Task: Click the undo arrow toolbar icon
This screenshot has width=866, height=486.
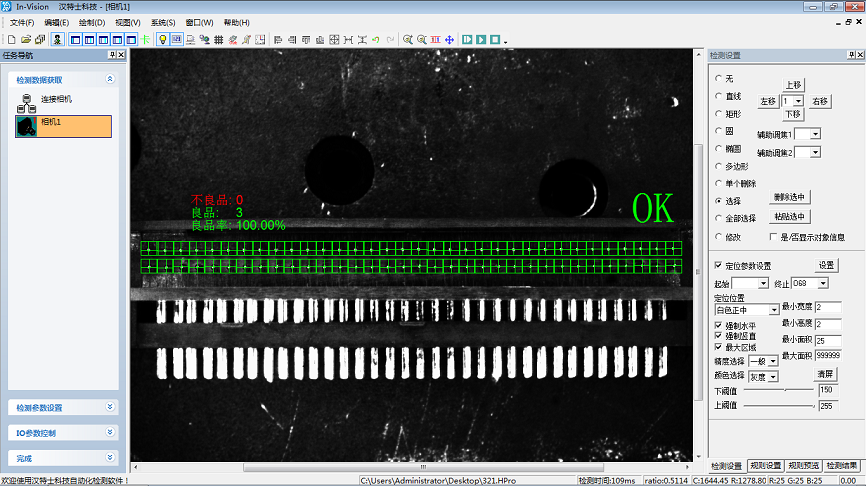Action: point(375,39)
